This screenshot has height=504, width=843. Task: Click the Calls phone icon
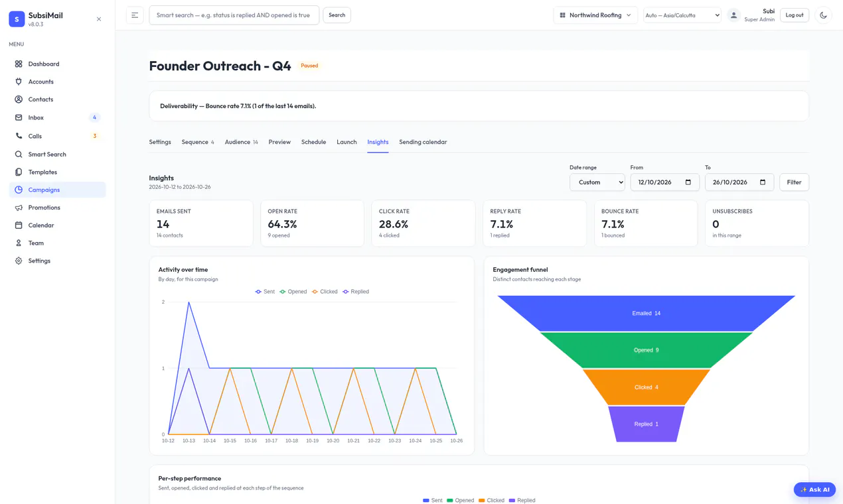[x=19, y=136]
